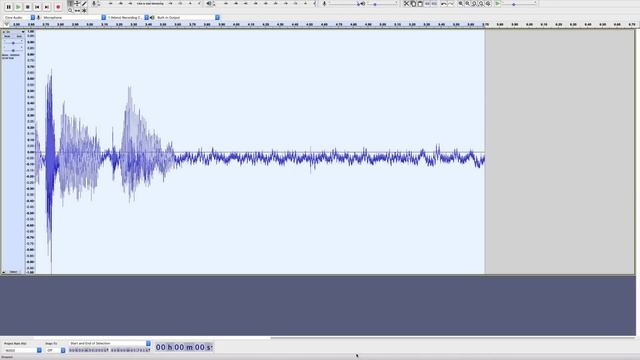Mute the audio track

tap(7, 36)
